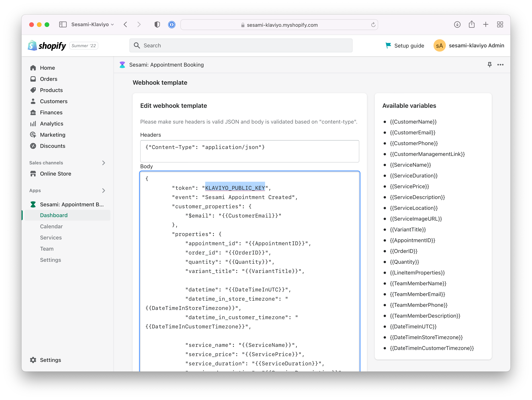This screenshot has height=400, width=532.
Task: Open the three-dot more actions menu
Action: (500, 64)
